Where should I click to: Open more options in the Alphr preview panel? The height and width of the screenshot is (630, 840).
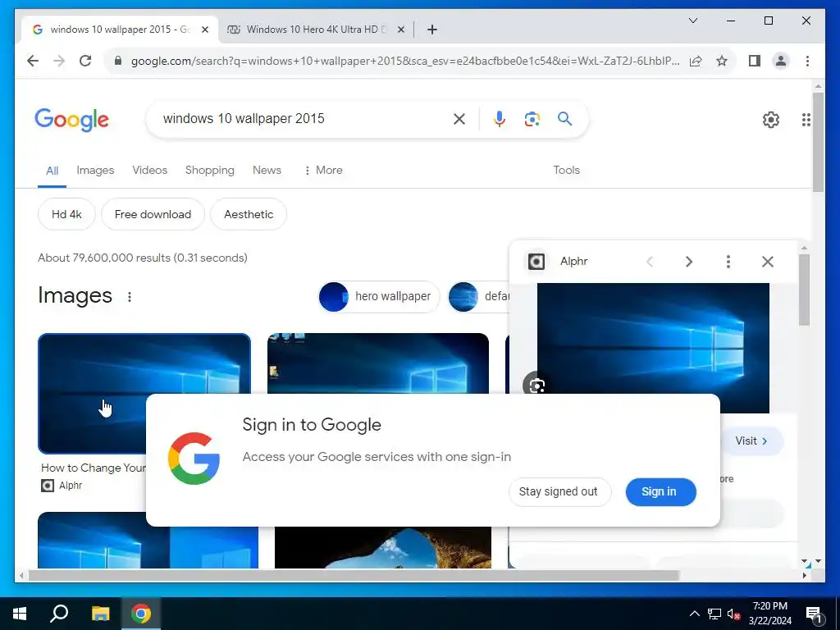728,262
